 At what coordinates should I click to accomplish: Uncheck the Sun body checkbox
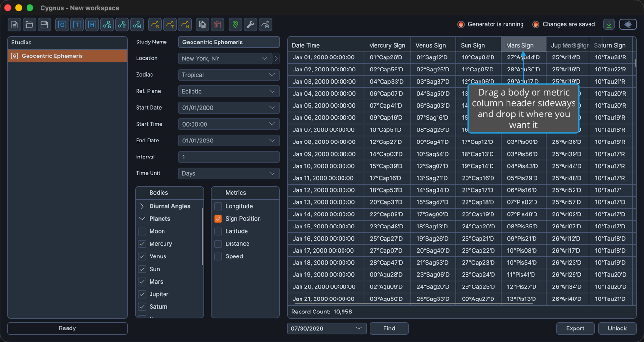(142, 269)
